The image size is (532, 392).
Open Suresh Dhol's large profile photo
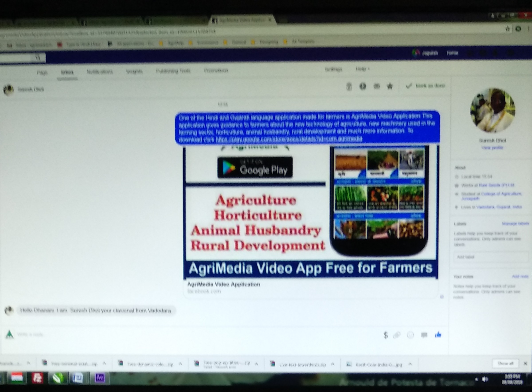(493, 110)
